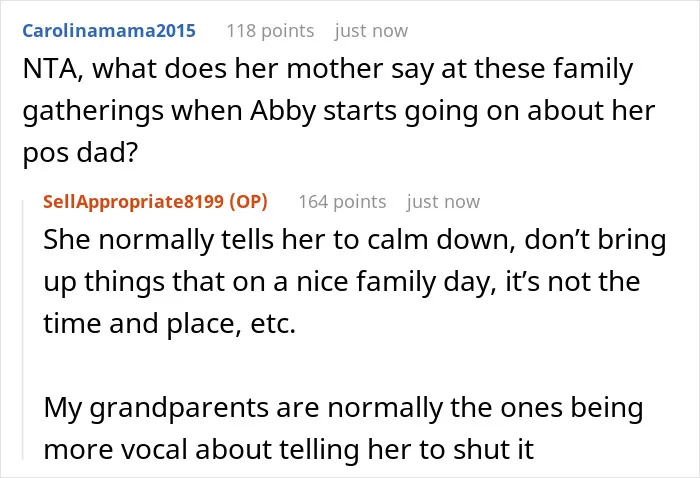Click the 'time and place, etc.' line

click(170, 324)
